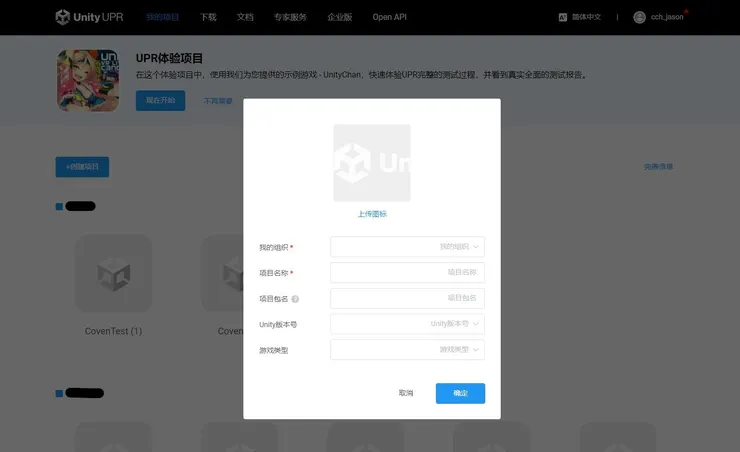
Task: Click the 不再需要 link
Action: point(218,101)
